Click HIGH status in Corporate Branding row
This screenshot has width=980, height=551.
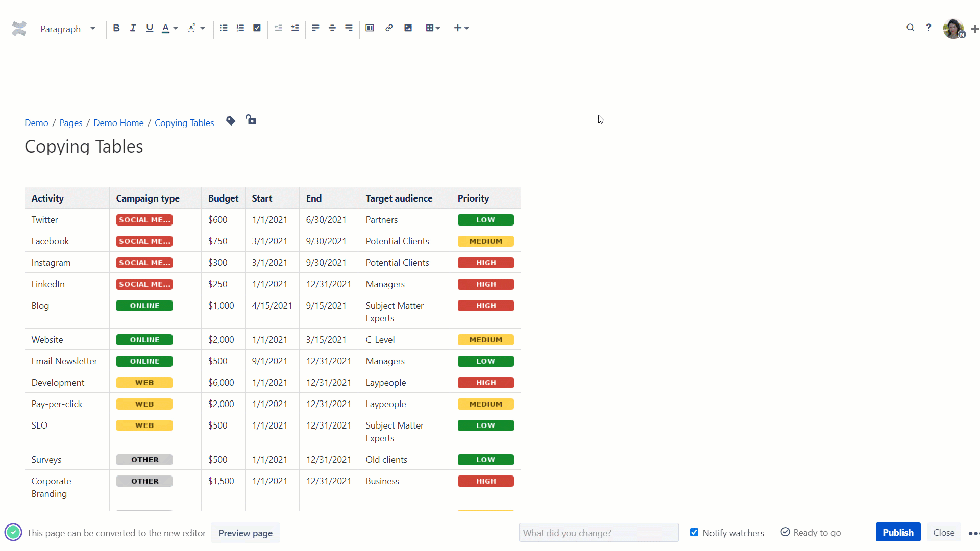[x=485, y=481]
